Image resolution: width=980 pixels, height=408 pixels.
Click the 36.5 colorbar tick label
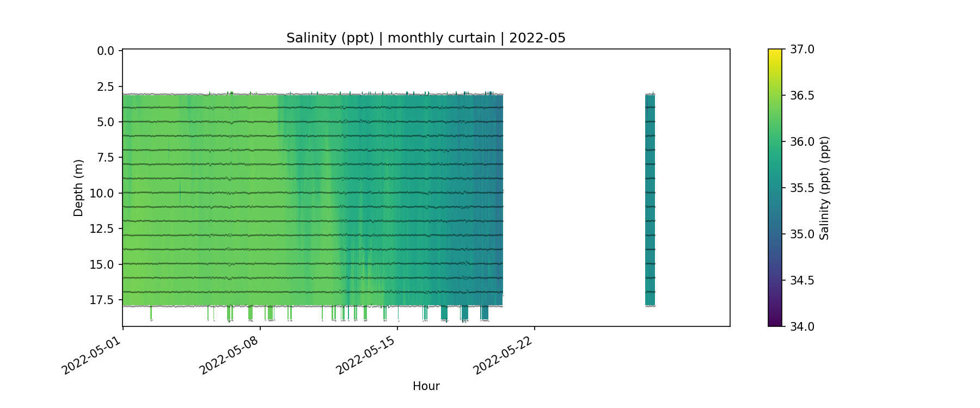pyautogui.click(x=802, y=96)
